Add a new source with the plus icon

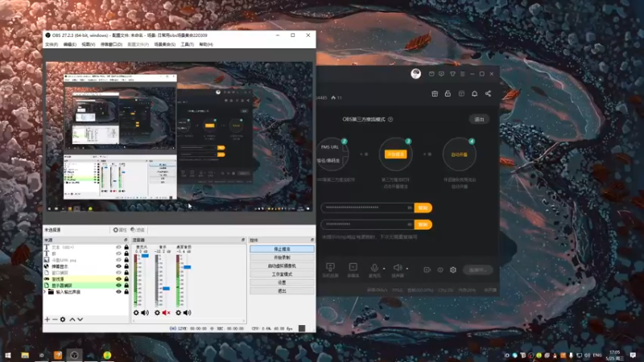pyautogui.click(x=47, y=319)
